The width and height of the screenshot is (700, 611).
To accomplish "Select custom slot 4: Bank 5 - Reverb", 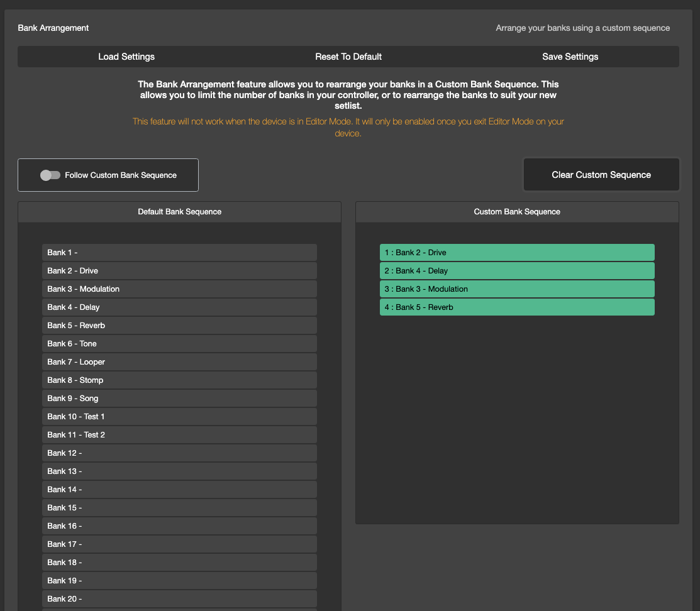I will (x=517, y=307).
